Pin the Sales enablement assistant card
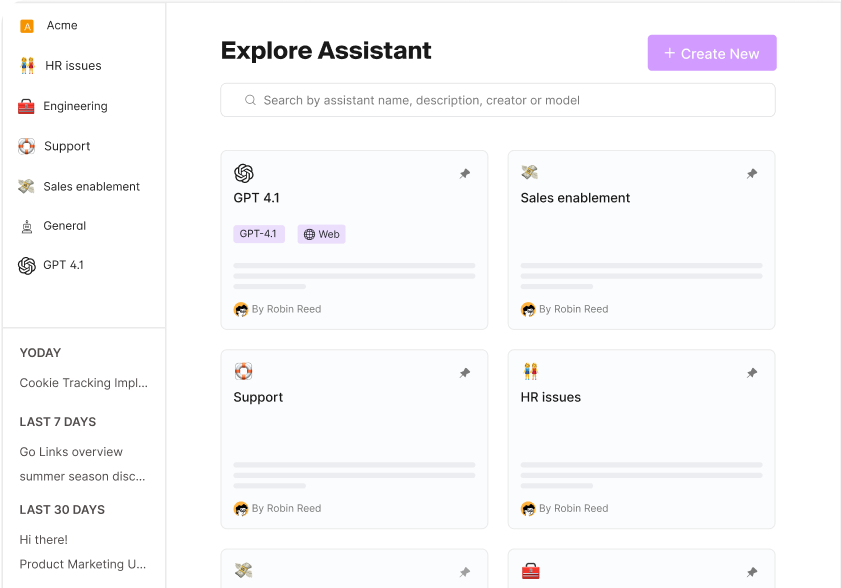The image size is (841, 588). [x=752, y=173]
